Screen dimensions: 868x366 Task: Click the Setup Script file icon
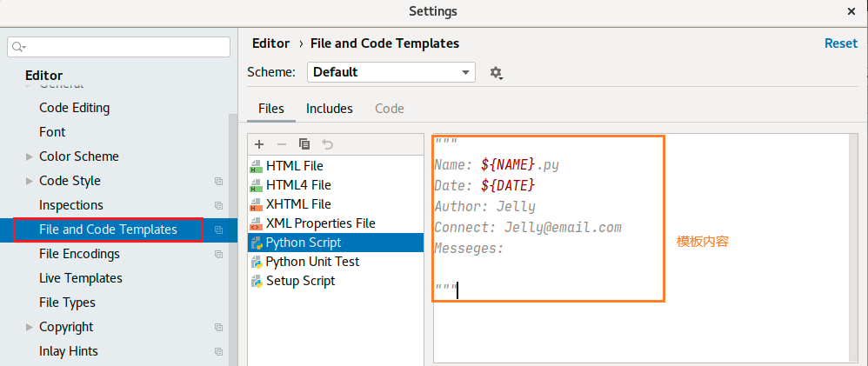tap(257, 282)
